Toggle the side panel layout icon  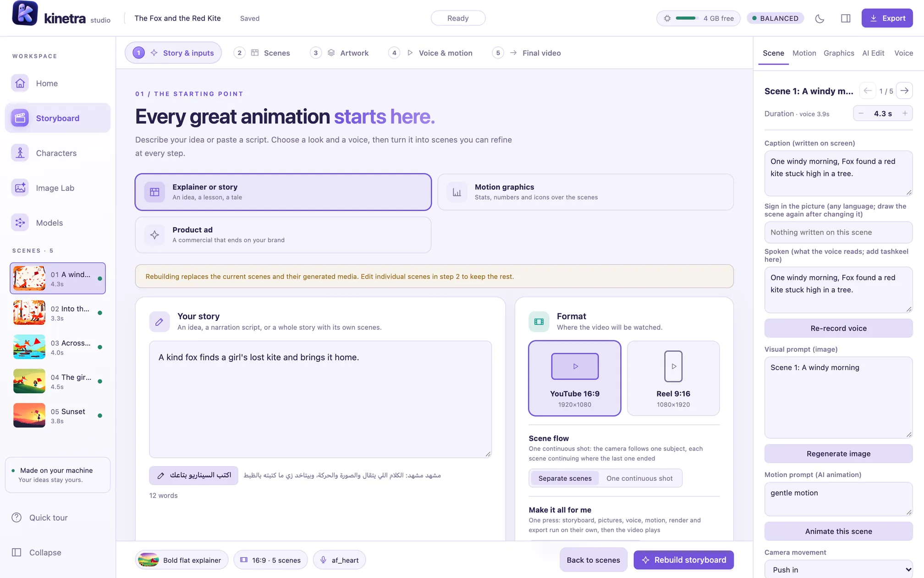click(846, 18)
